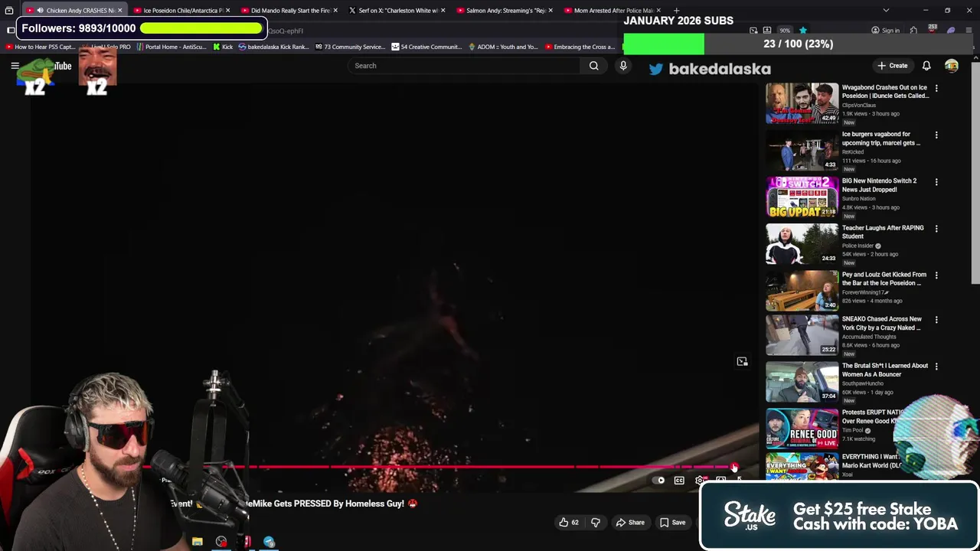Open the blue circular taskbar app icon
This screenshot has width=980, height=551.
click(269, 542)
